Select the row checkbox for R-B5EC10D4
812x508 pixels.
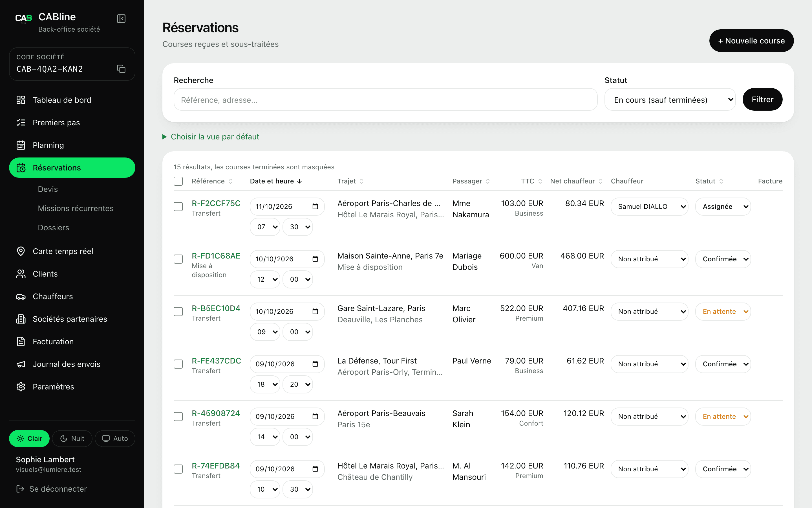pyautogui.click(x=178, y=312)
